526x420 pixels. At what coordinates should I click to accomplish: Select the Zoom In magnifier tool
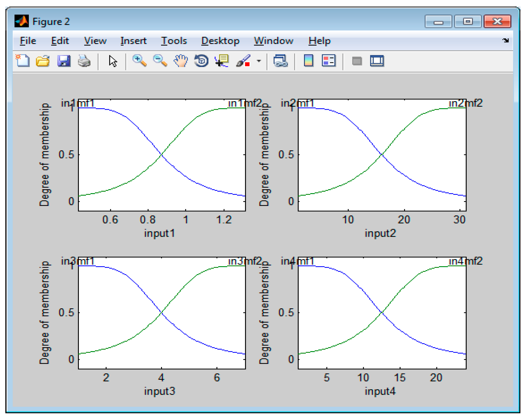pos(139,61)
